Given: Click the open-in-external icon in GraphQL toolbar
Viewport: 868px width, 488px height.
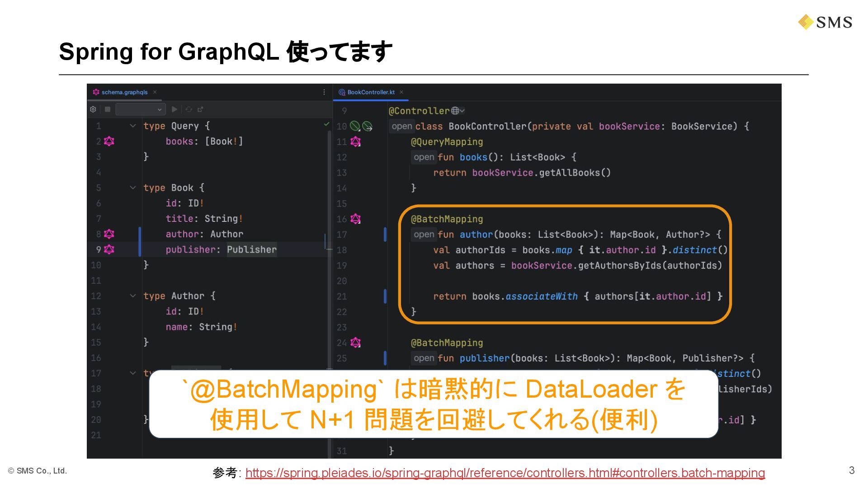Looking at the screenshot, I should click(200, 109).
